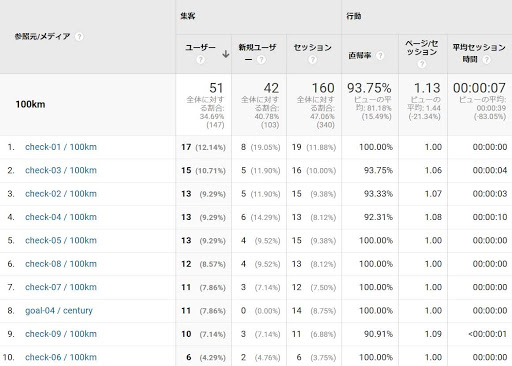Click help icon under セッション header
This screenshot has height=366, width=512.
coord(312,60)
